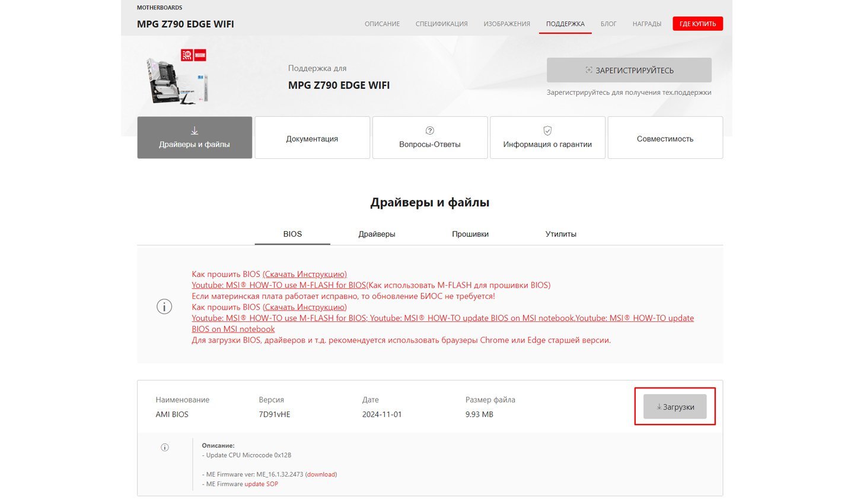Open the СПЕЦИФИКАЦИЯ nav item

pos(441,24)
